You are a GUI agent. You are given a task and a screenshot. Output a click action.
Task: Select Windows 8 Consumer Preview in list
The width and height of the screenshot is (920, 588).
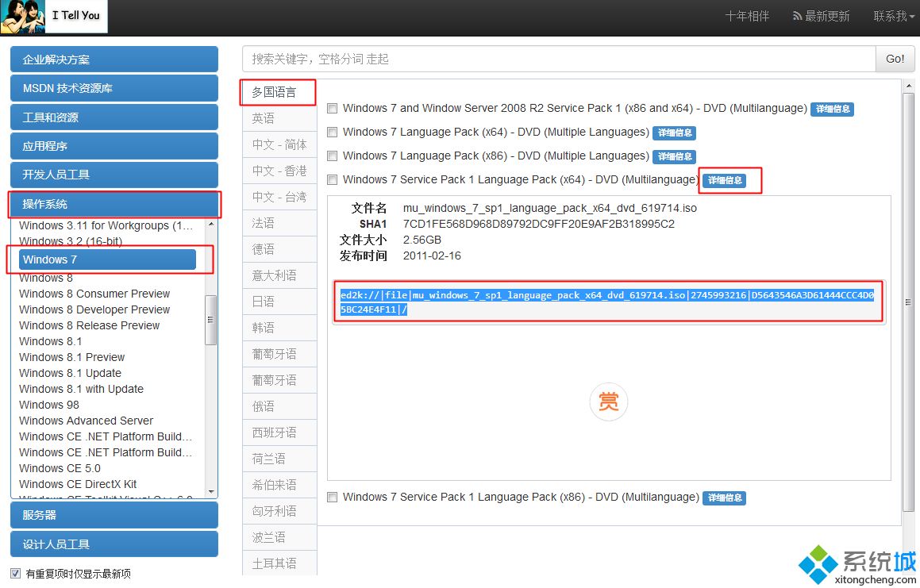(94, 294)
